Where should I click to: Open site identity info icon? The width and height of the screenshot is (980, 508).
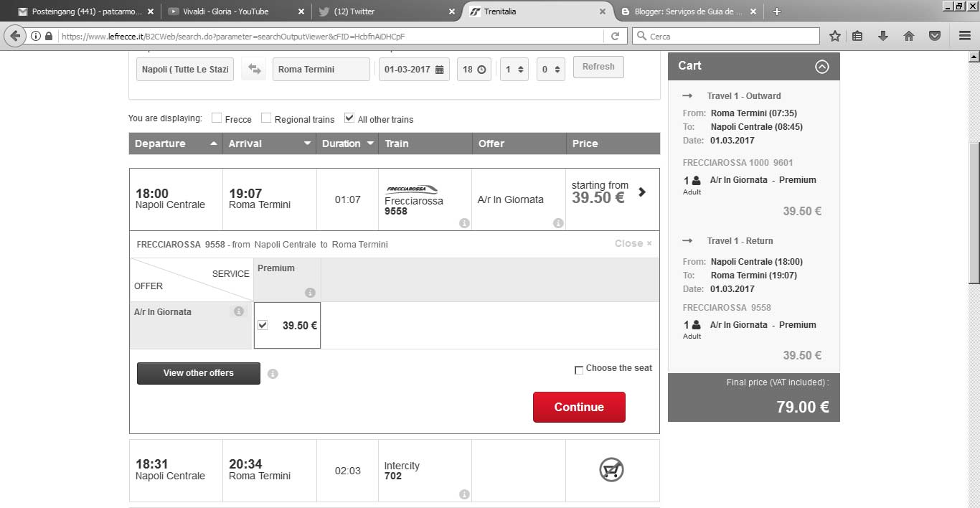36,36
